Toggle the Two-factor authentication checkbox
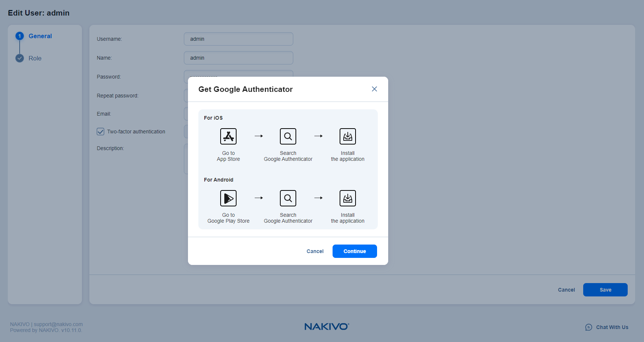The image size is (644, 342). click(x=100, y=132)
